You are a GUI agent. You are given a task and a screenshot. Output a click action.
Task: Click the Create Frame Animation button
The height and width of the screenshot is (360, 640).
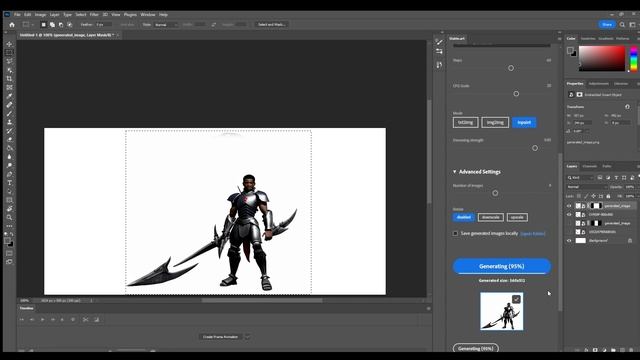(x=220, y=337)
